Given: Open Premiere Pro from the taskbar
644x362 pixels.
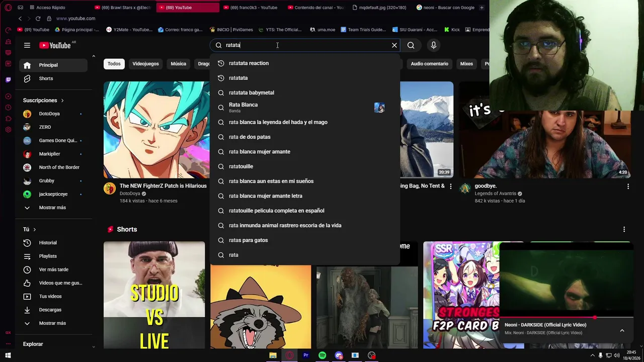Looking at the screenshot, I should (x=306, y=355).
